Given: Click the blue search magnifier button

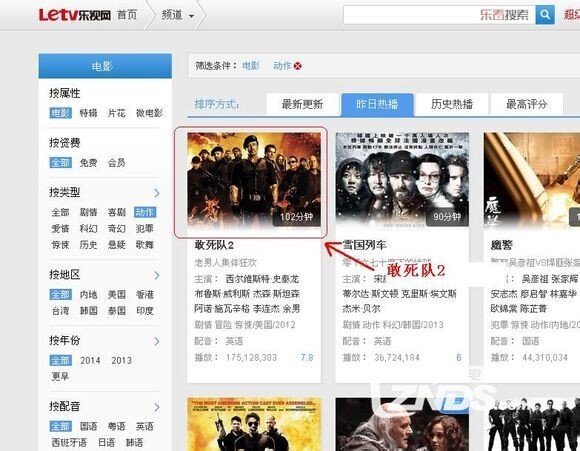Looking at the screenshot, I should (x=545, y=15).
